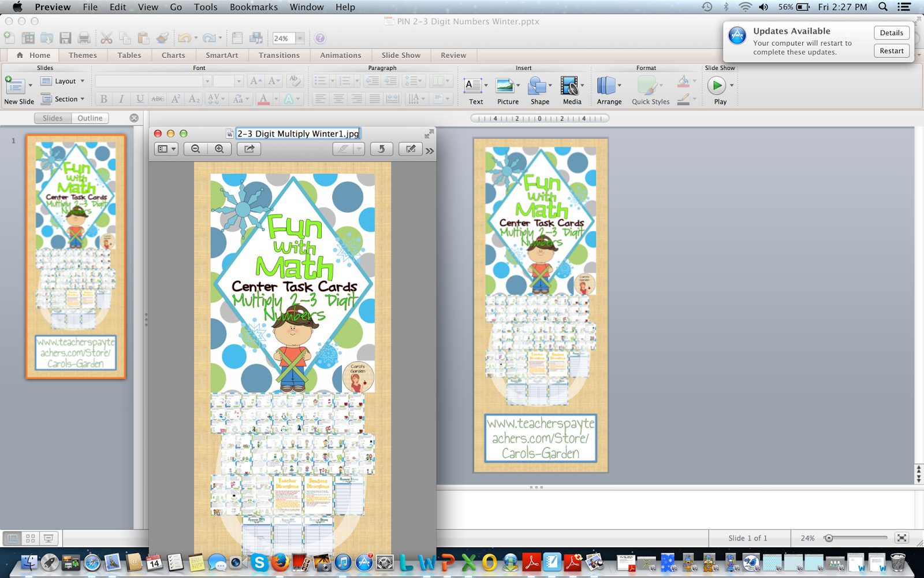This screenshot has height=578, width=924.
Task: Switch to the Outline tab in sidebar
Action: (90, 118)
